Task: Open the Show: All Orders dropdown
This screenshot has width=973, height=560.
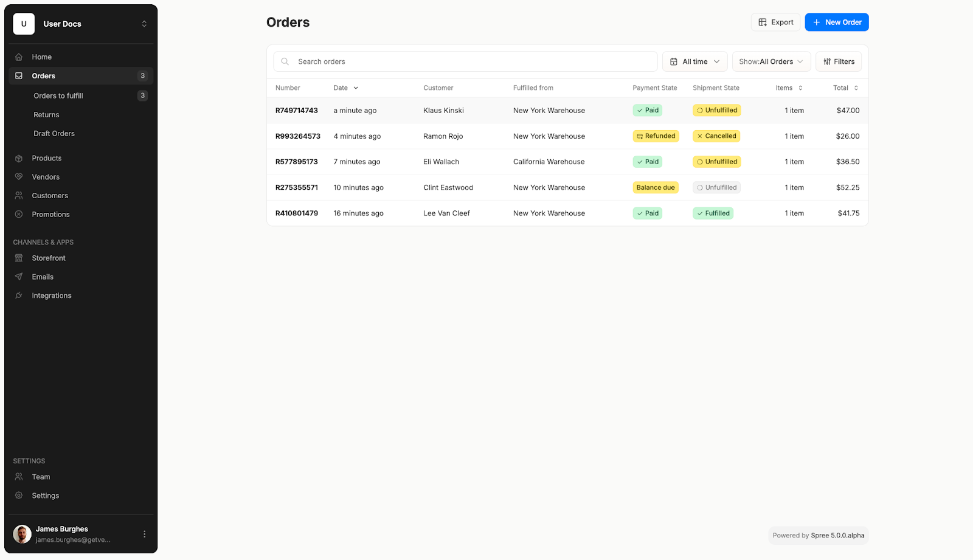Action: (771, 61)
